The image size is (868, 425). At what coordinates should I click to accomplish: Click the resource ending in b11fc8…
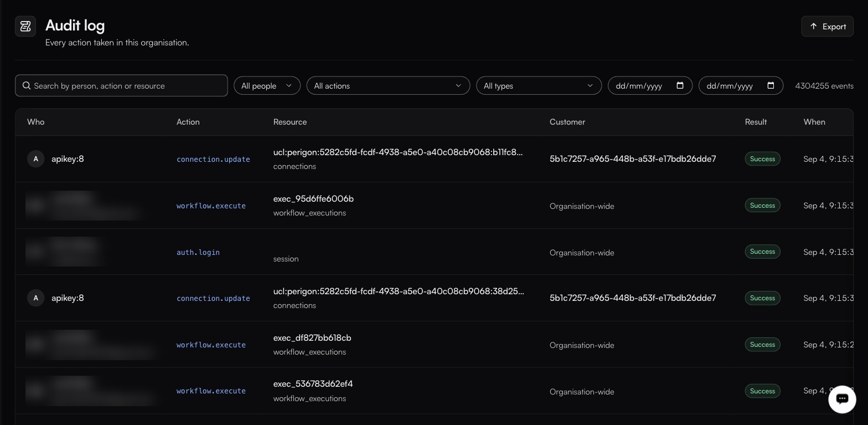[398, 152]
